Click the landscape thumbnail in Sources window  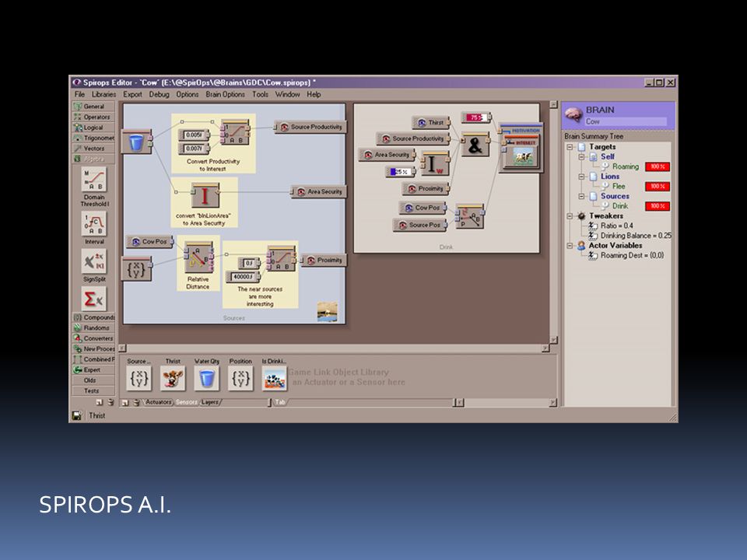tap(328, 312)
